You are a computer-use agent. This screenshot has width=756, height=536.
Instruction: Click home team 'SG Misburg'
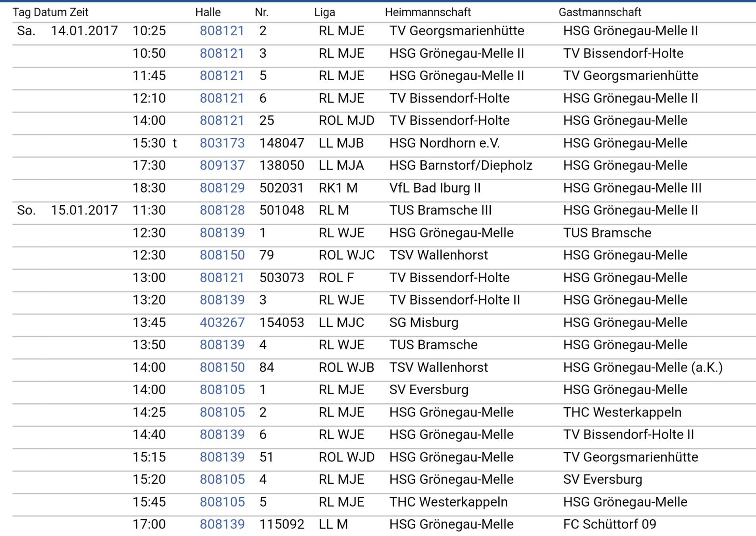424,322
